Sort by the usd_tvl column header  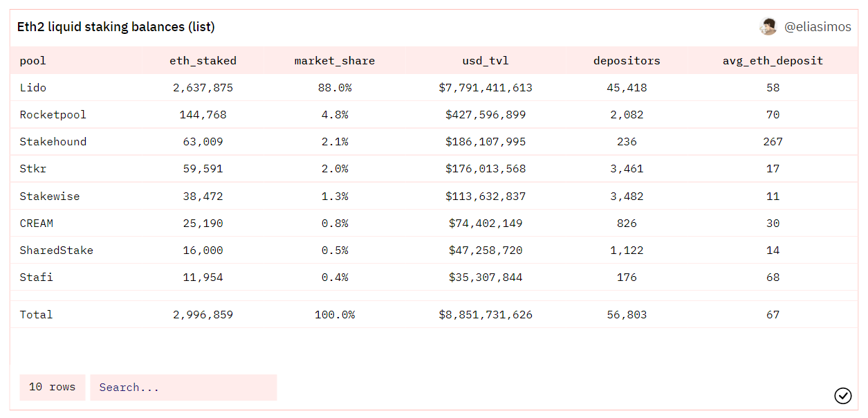(x=486, y=61)
